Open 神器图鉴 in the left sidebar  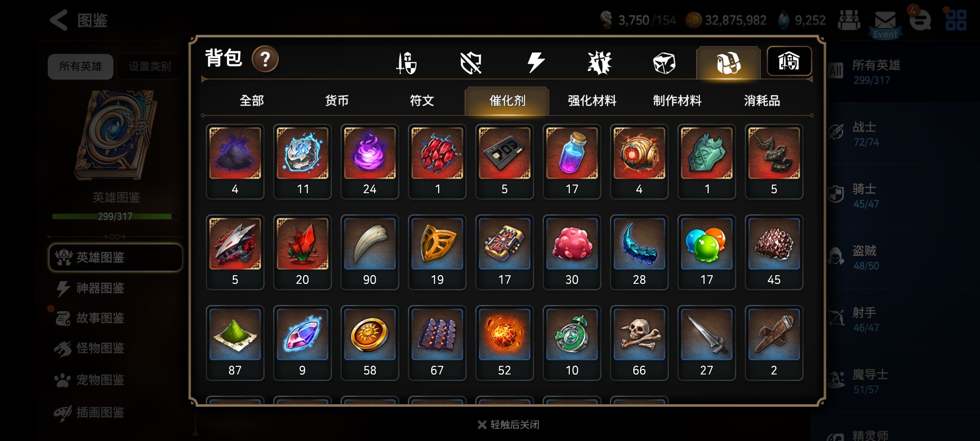(100, 288)
